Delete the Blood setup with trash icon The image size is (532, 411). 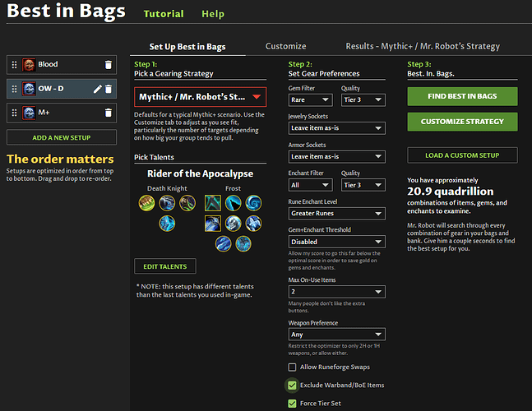pyautogui.click(x=109, y=65)
